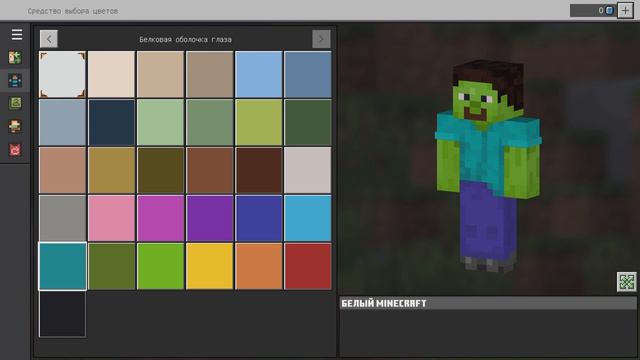The height and width of the screenshot is (360, 640).
Task: Select the pale gray-blue swatch
Action: click(x=62, y=122)
